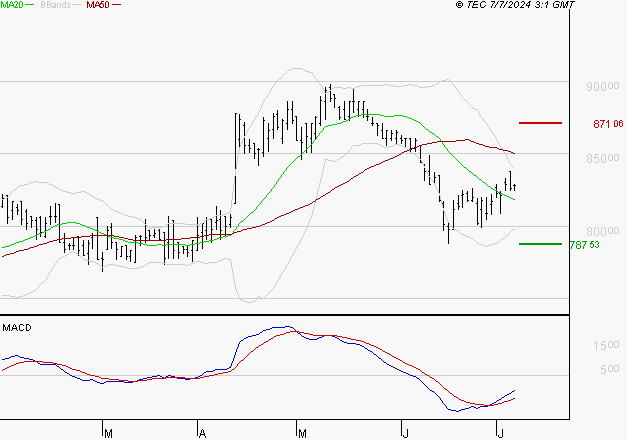Click the 1500 MACD axis label
This screenshot has width=627, height=440.
tap(606, 345)
